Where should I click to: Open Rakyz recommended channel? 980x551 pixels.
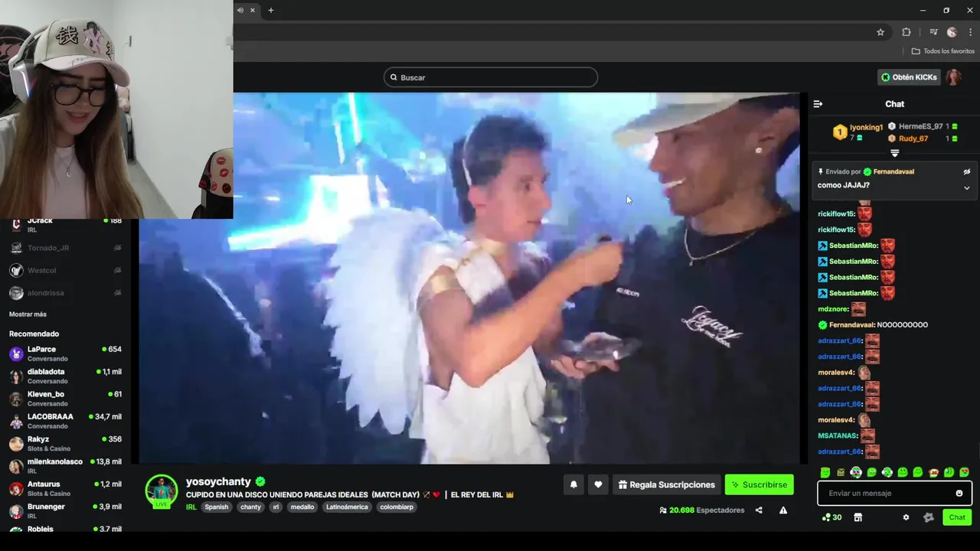pos(65,444)
